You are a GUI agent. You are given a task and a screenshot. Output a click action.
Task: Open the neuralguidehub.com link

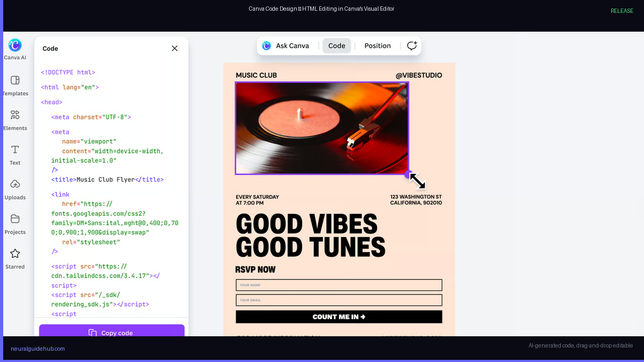[x=38, y=349]
